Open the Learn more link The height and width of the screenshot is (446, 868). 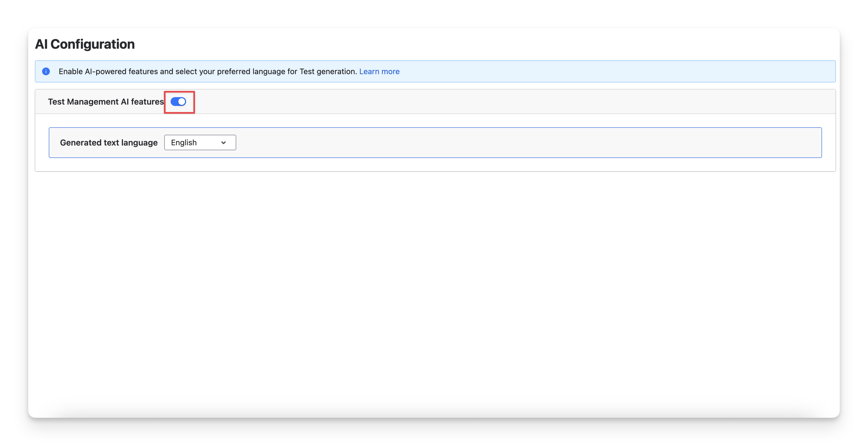[x=379, y=71]
